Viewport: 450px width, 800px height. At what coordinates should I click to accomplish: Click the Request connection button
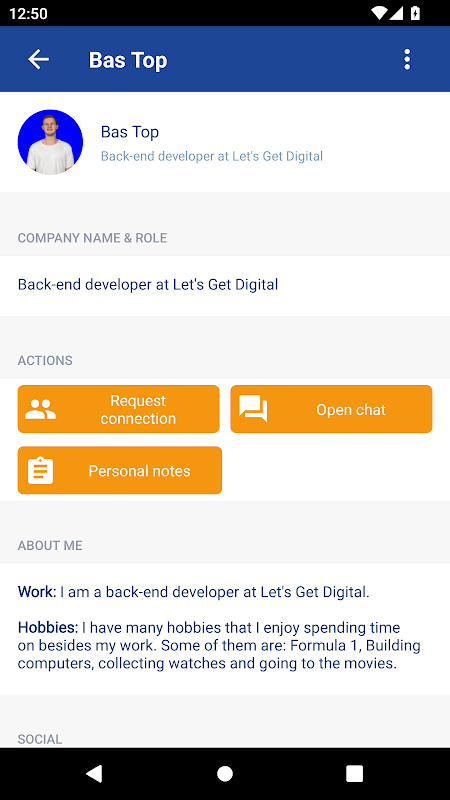point(118,409)
